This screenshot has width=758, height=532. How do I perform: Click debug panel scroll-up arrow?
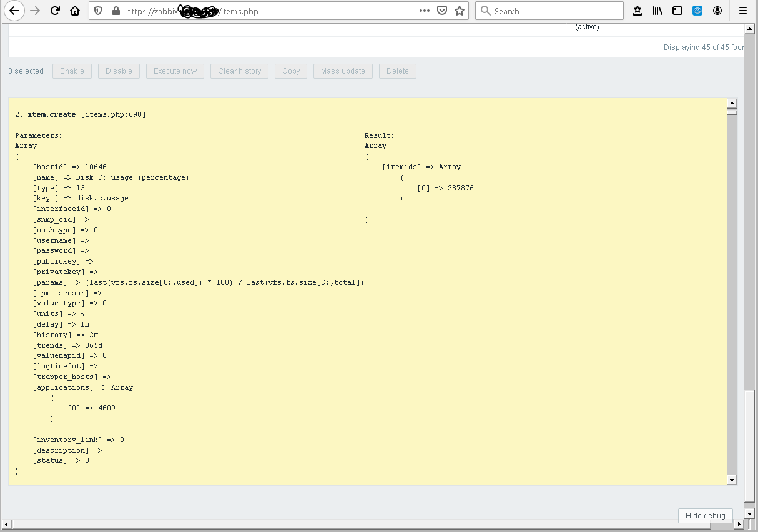732,103
